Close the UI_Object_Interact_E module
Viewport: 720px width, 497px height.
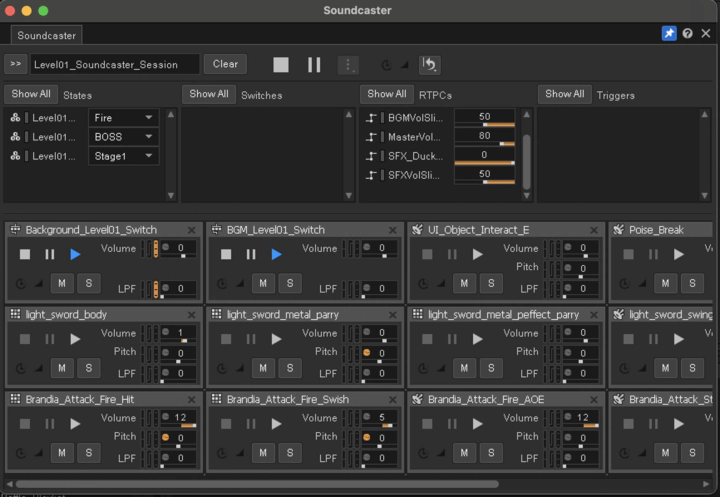[595, 230]
